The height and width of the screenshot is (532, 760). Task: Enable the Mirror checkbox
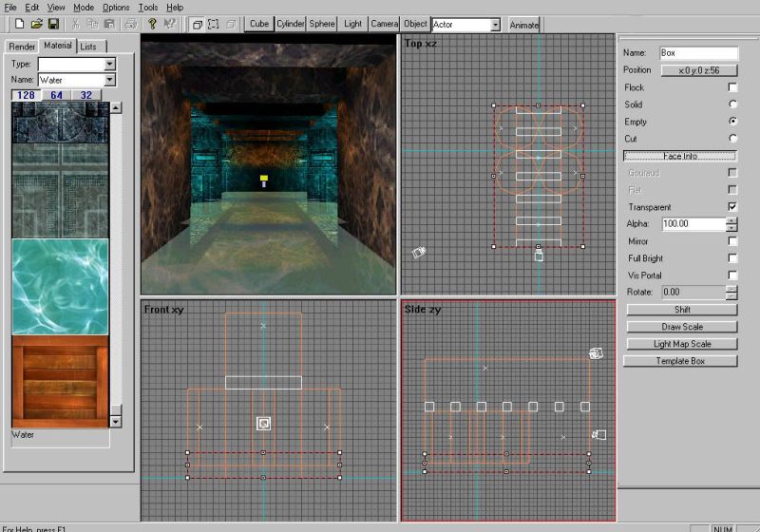pyautogui.click(x=732, y=240)
